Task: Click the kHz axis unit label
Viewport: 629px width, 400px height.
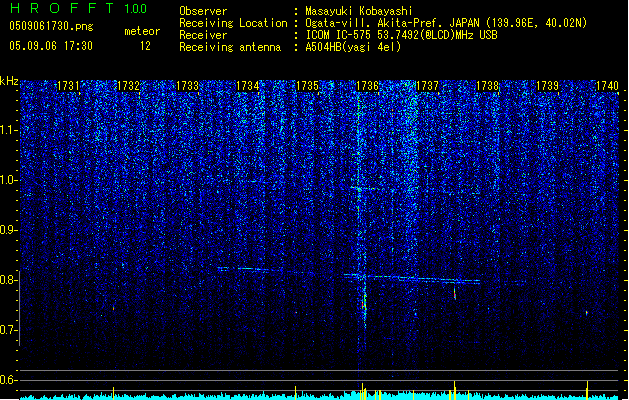Action: click(9, 81)
